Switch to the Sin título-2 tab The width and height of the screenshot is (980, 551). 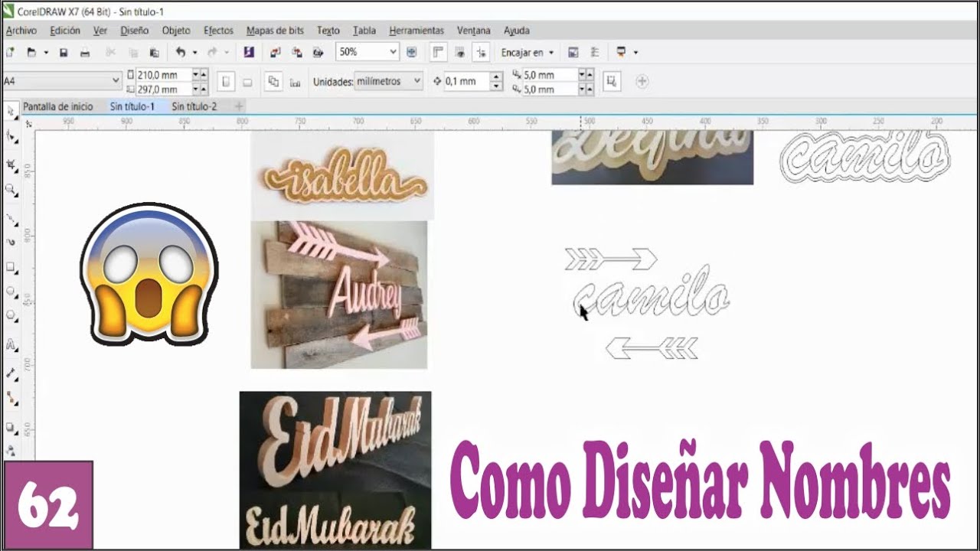point(194,106)
